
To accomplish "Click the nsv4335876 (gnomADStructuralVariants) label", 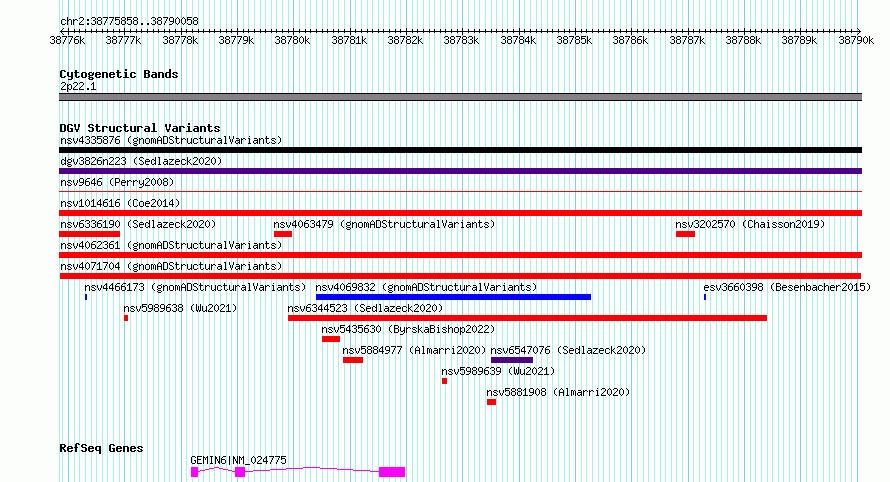I will 171,140.
